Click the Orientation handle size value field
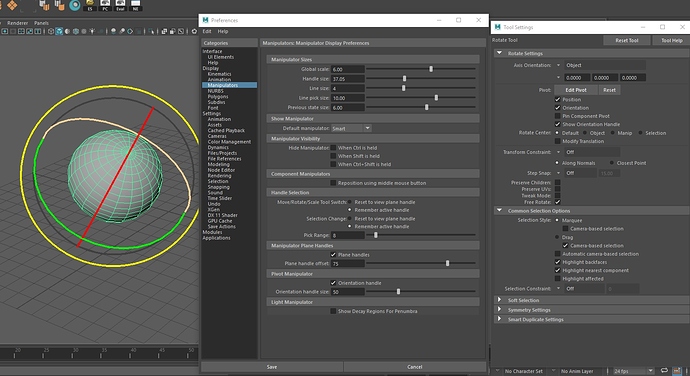 pos(348,292)
